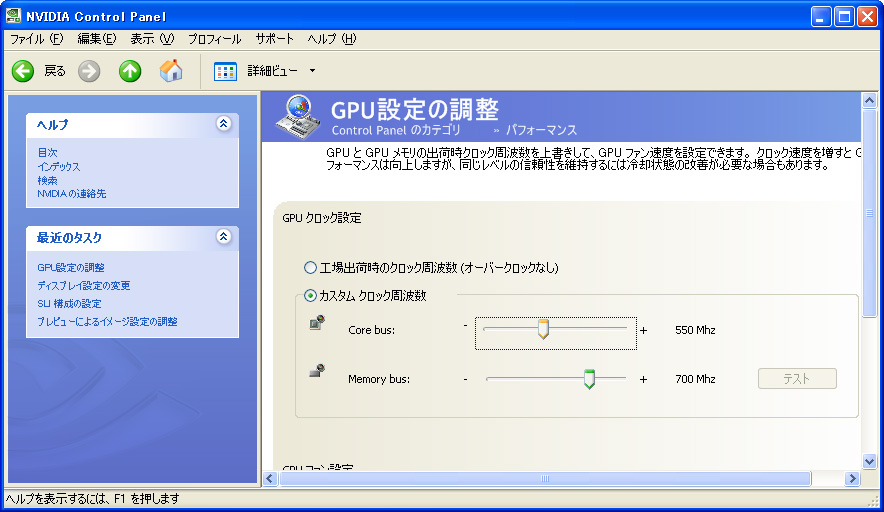
Task: Click vertical scrollbar up arrow
Action: click(x=869, y=101)
